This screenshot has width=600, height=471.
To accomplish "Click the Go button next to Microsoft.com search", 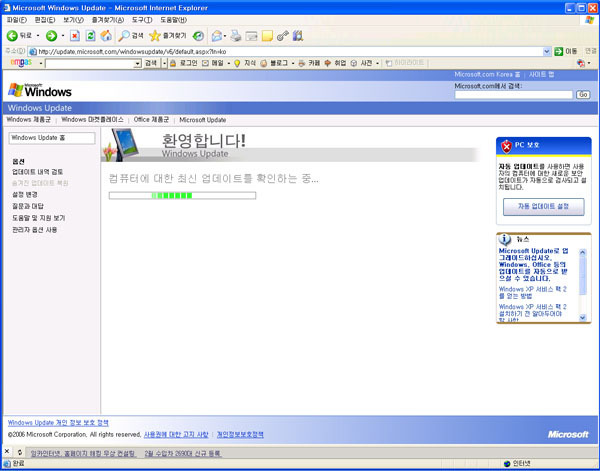I will tap(583, 95).
